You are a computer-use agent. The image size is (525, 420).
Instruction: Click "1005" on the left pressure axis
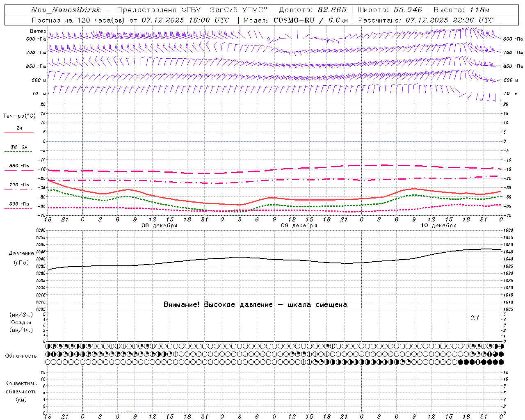click(x=41, y=309)
